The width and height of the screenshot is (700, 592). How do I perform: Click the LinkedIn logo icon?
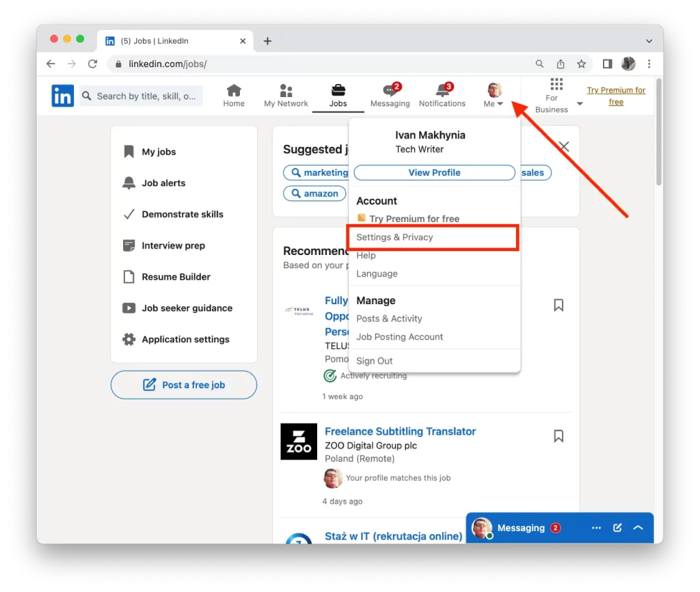point(62,96)
